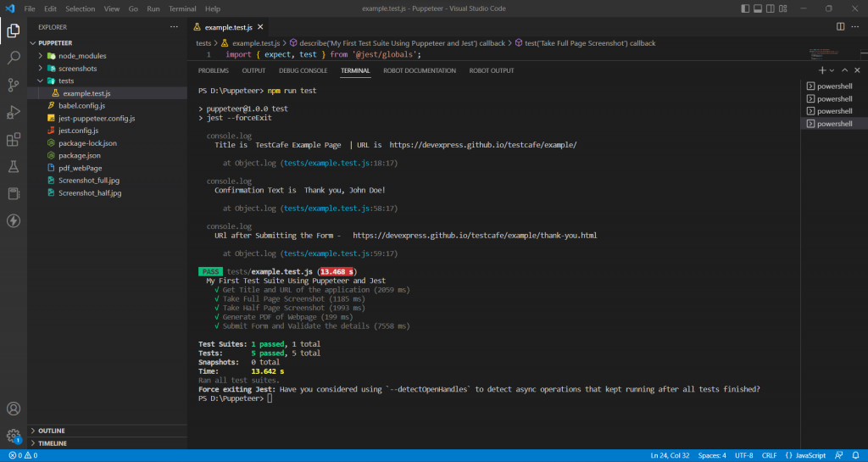Close the example.test.js editor tab
868x462 pixels.
(x=261, y=26)
